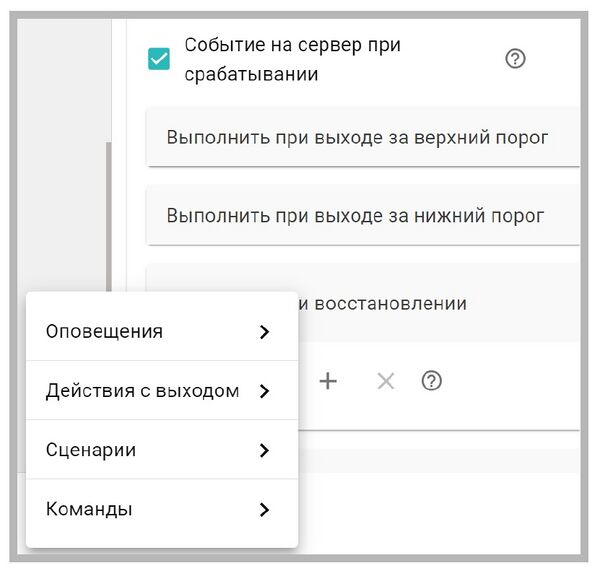Pick 'Команды' from the popup menu
The height and width of the screenshot is (576, 600).
tap(89, 509)
